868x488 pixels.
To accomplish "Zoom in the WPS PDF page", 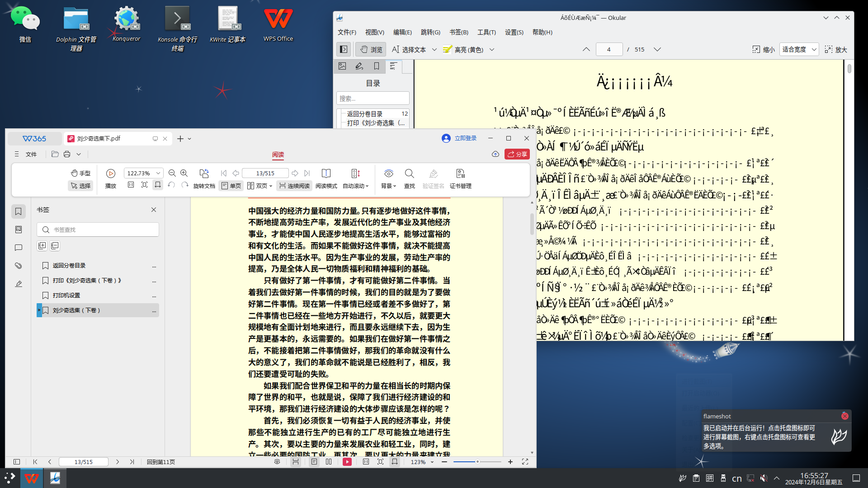I will pos(184,173).
